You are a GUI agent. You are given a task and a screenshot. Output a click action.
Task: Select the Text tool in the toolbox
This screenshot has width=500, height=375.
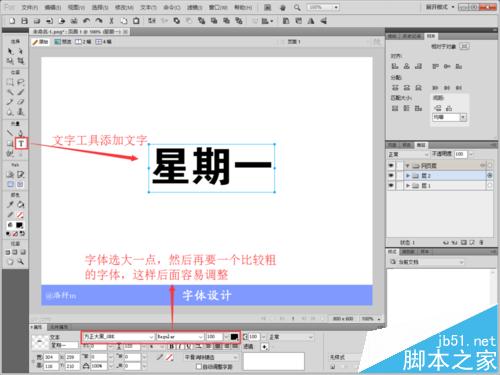pos(21,144)
